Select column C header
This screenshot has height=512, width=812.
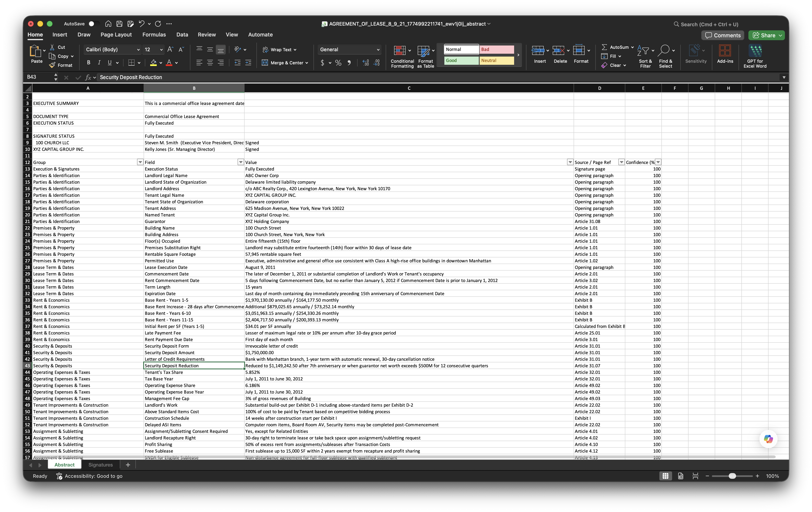(409, 88)
